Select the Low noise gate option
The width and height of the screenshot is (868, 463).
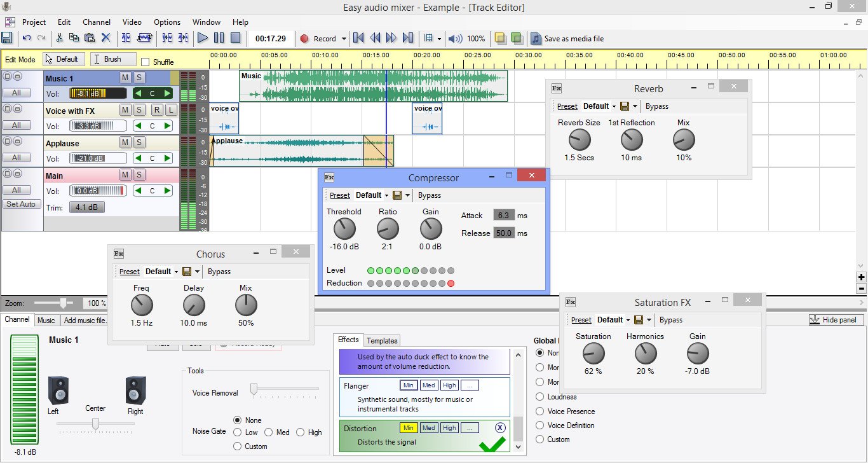pyautogui.click(x=238, y=432)
